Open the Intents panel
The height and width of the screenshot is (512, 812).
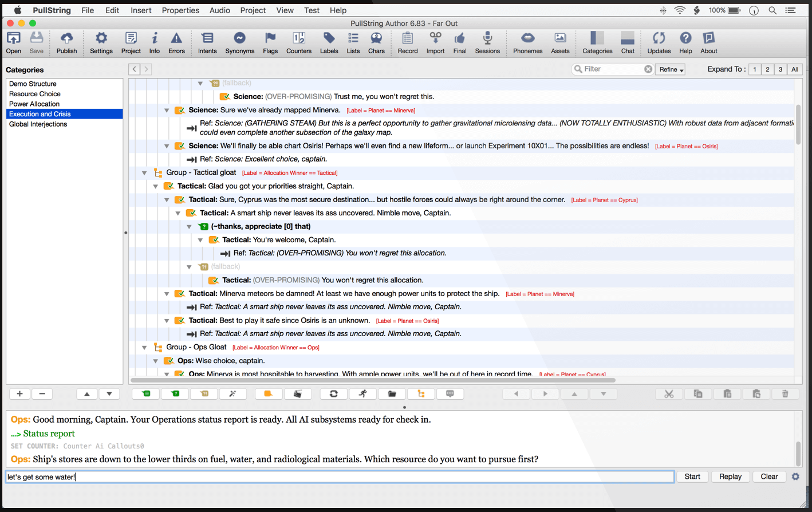207,42
